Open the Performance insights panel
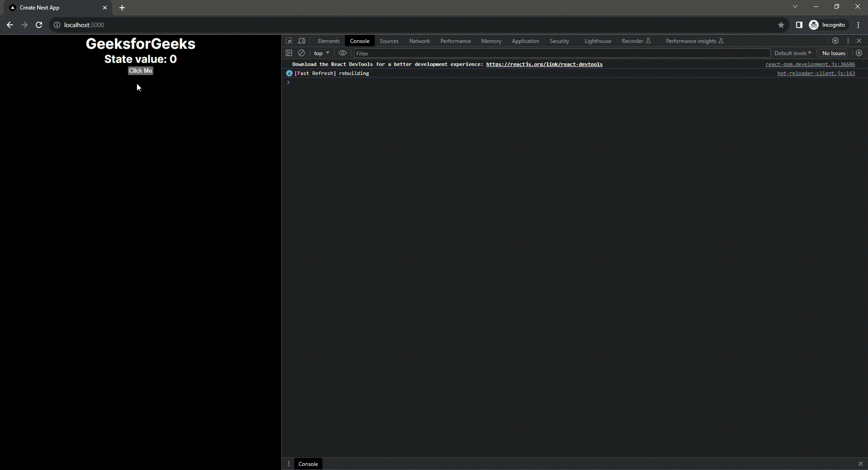 [694, 41]
